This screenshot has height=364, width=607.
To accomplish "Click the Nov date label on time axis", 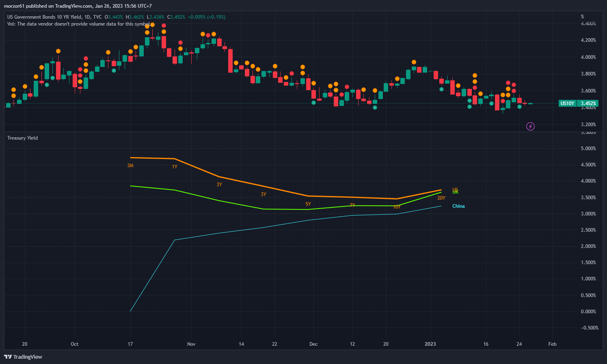I will [191, 344].
